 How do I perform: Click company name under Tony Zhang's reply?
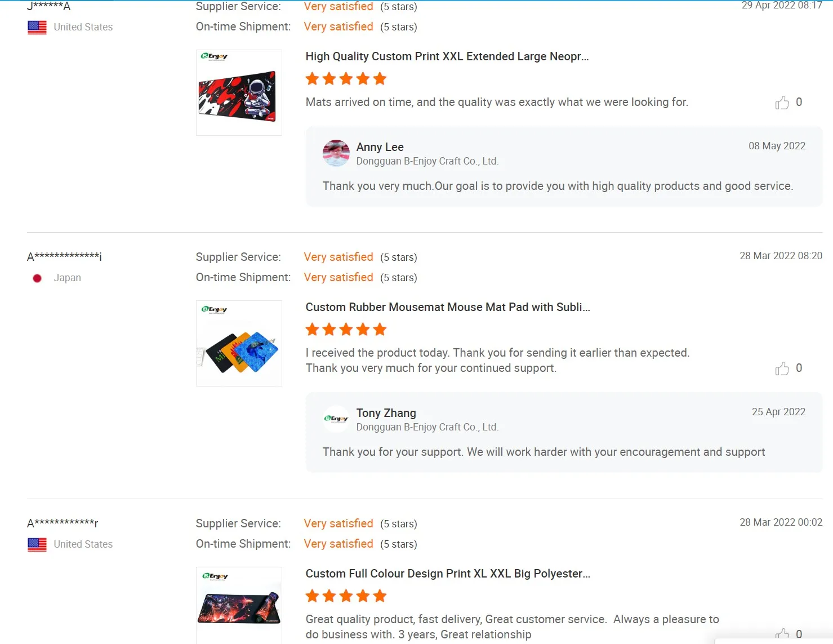tap(427, 427)
